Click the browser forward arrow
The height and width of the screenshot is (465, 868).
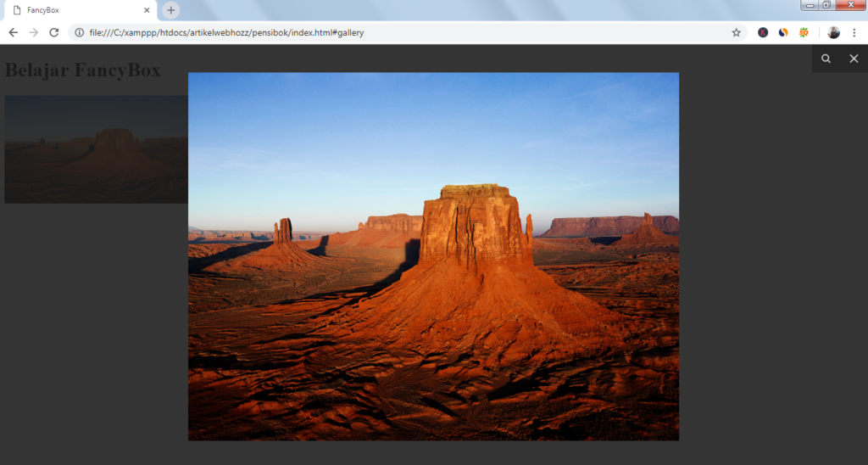click(33, 32)
